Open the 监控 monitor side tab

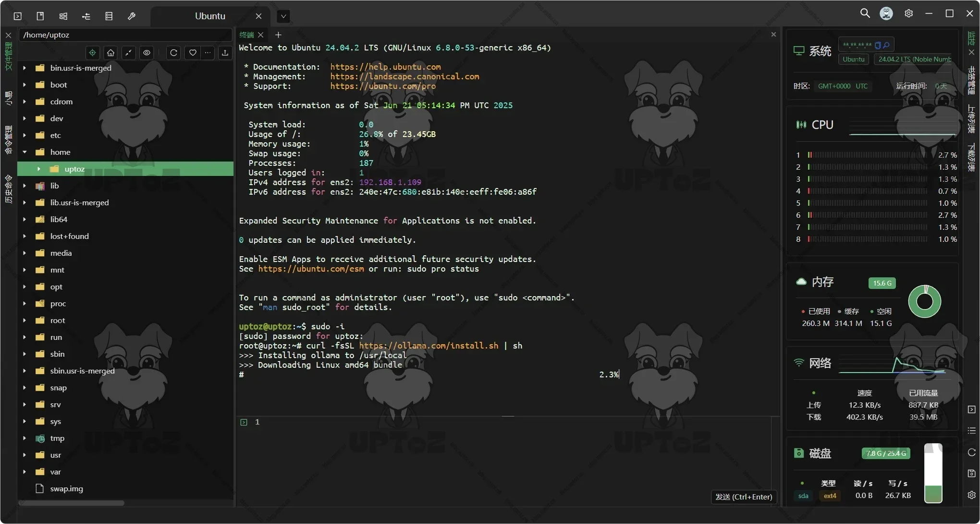(x=971, y=38)
